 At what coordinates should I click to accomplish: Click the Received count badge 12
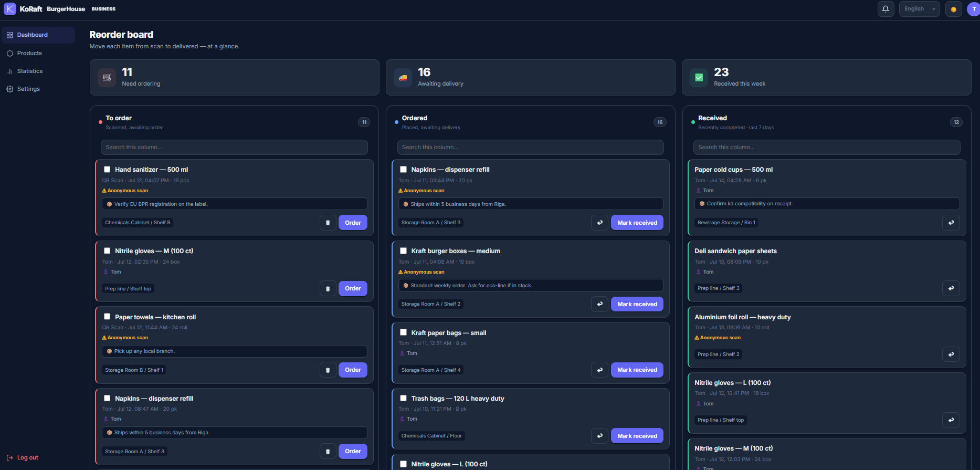[x=956, y=122]
